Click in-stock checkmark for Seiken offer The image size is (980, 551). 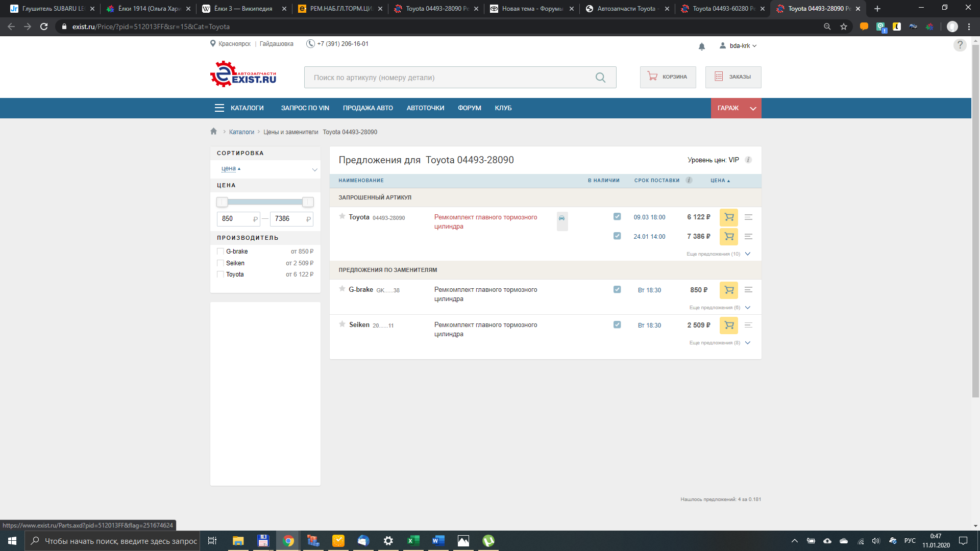click(617, 325)
